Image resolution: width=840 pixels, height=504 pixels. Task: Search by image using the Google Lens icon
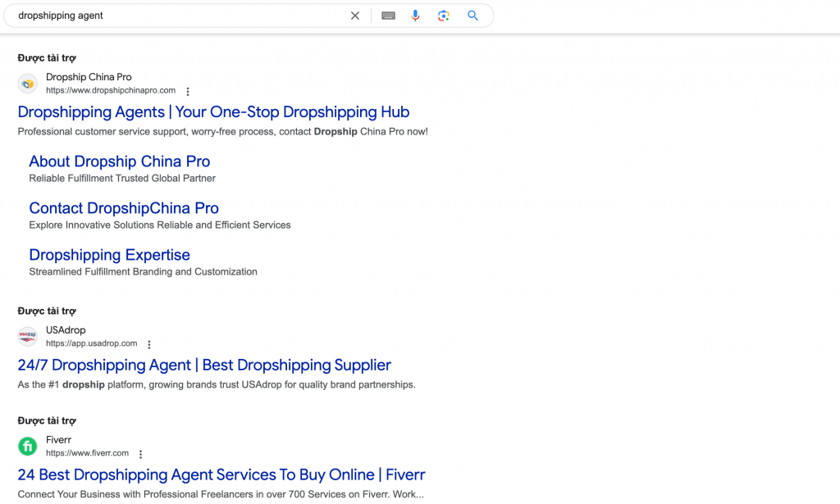tap(443, 15)
